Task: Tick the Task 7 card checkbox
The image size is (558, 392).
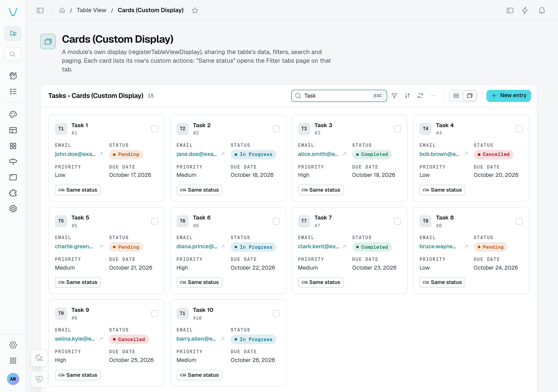Action: pyautogui.click(x=398, y=221)
